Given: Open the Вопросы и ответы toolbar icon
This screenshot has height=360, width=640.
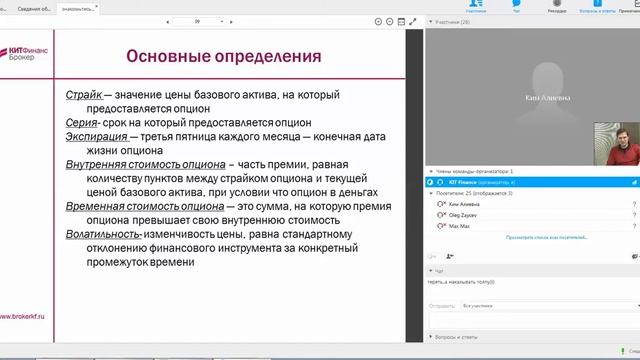Looking at the screenshot, I should (x=597, y=6).
